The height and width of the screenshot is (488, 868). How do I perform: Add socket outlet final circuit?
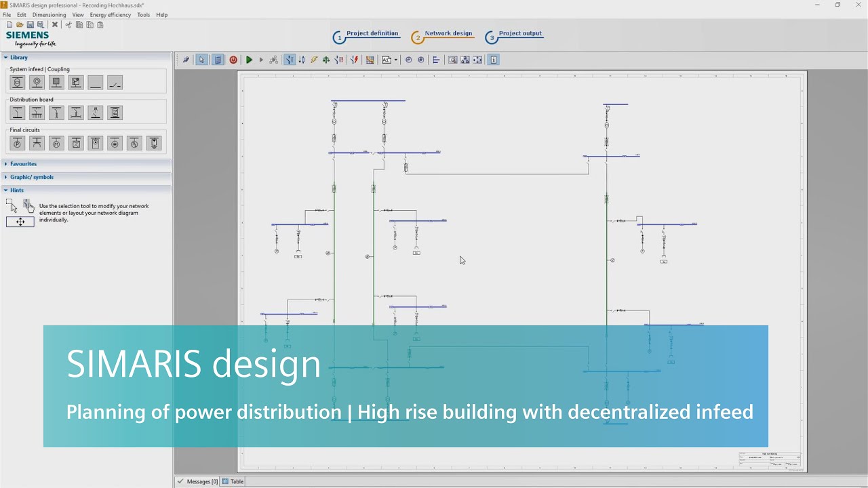(x=37, y=143)
